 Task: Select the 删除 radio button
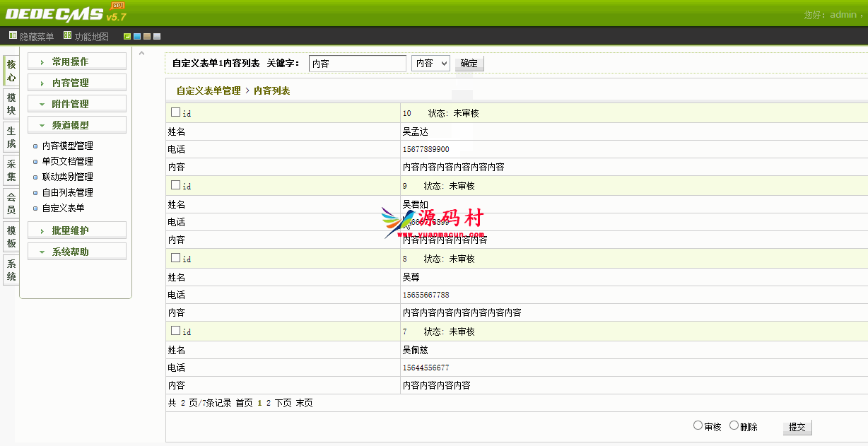732,425
